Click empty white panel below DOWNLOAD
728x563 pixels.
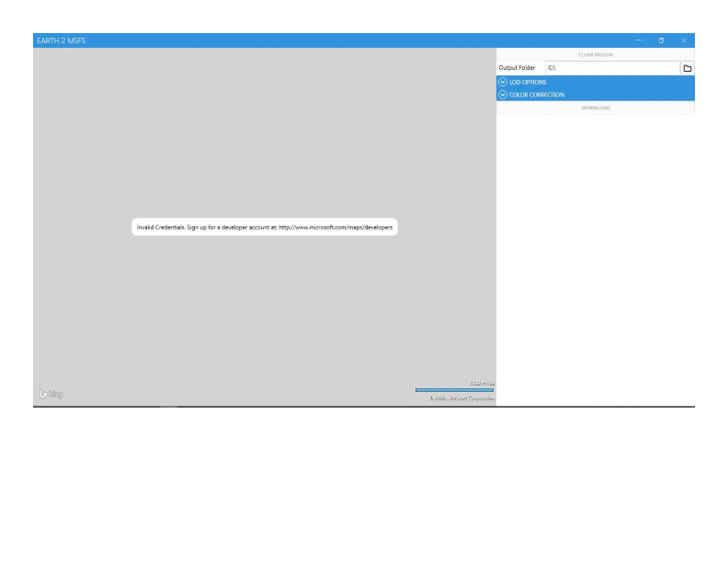click(x=595, y=258)
